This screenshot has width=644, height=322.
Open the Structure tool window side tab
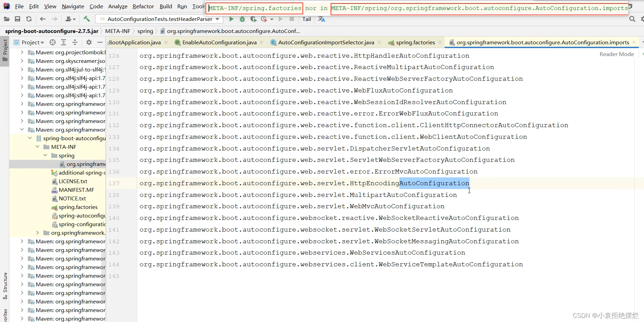[x=5, y=286]
